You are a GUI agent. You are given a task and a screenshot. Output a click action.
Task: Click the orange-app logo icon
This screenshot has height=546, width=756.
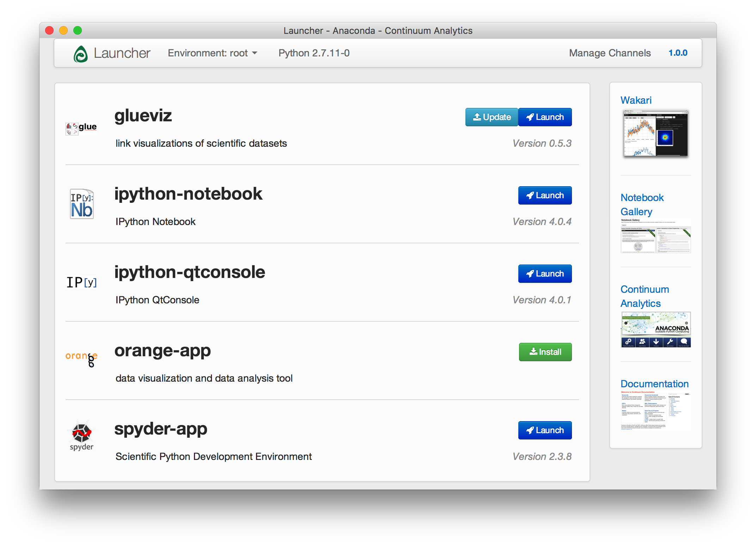(81, 358)
